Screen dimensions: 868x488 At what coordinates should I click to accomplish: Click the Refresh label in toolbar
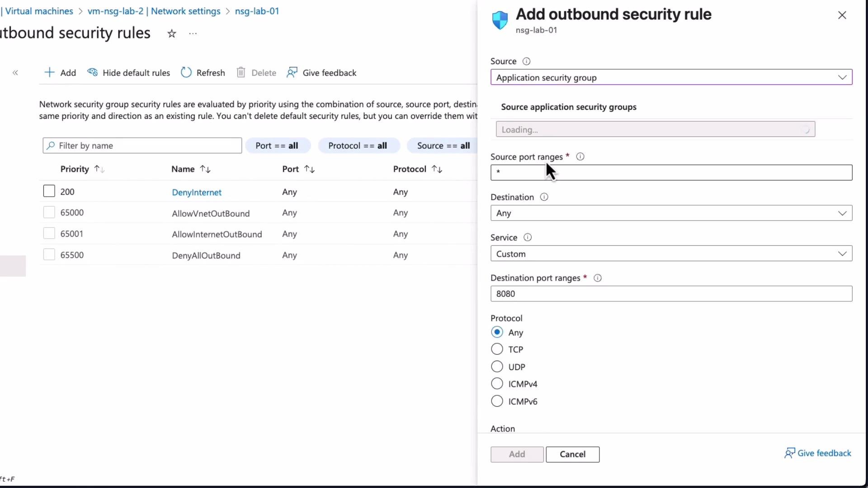point(211,73)
